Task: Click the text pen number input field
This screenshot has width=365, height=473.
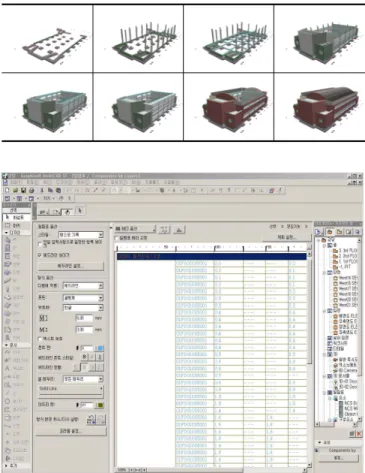Action: point(86,348)
